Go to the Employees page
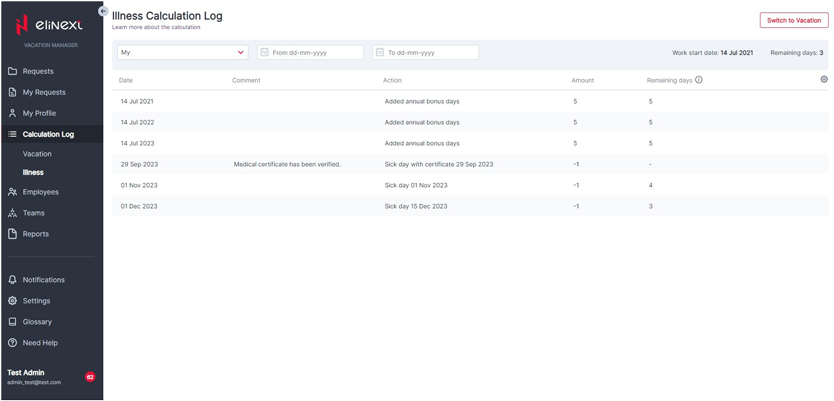 [41, 192]
